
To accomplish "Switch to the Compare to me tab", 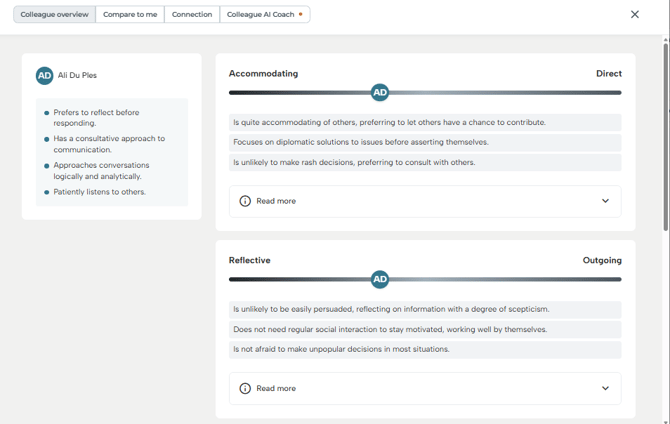I will click(130, 15).
